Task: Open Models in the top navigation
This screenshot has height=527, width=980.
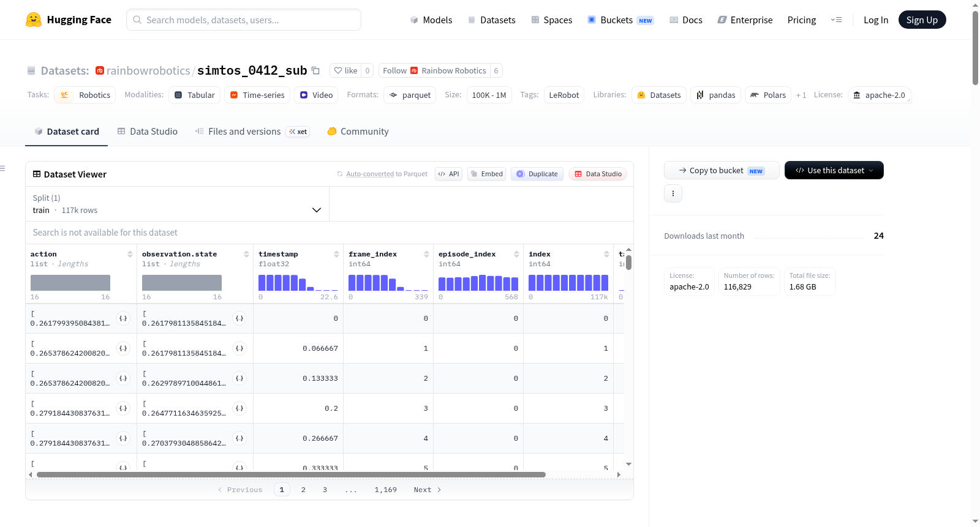Action: (x=431, y=20)
